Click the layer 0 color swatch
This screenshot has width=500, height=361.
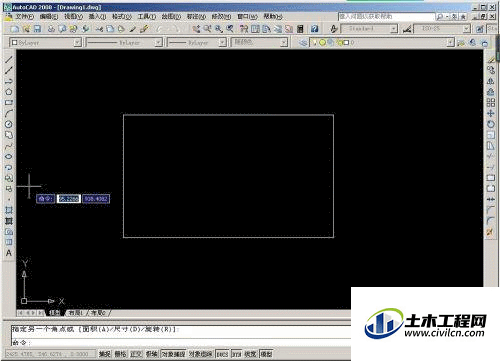coord(346,43)
